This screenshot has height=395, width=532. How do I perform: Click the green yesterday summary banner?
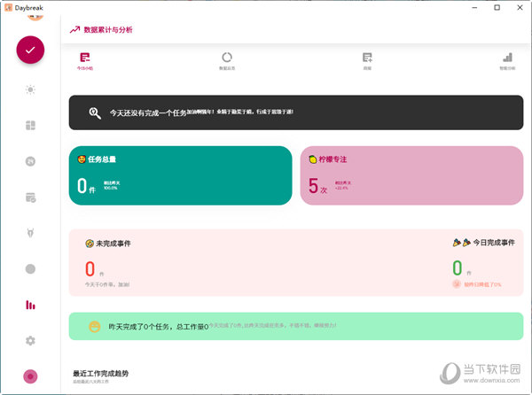pyautogui.click(x=296, y=326)
